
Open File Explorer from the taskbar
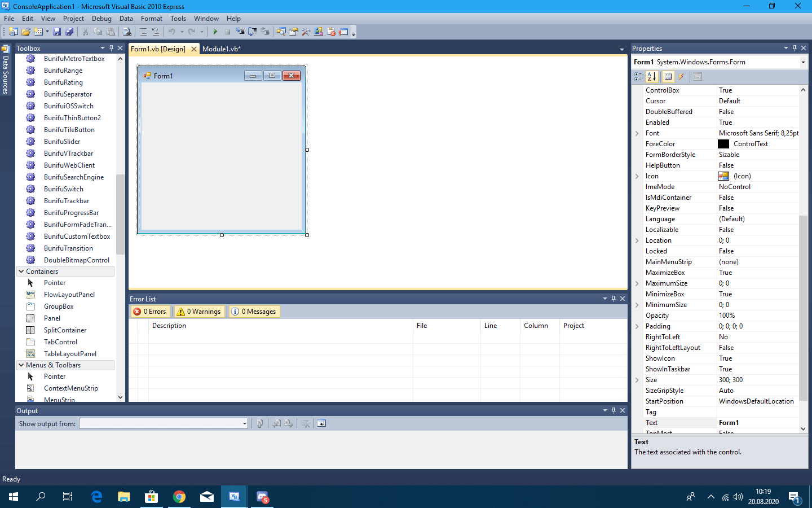pyautogui.click(x=124, y=497)
